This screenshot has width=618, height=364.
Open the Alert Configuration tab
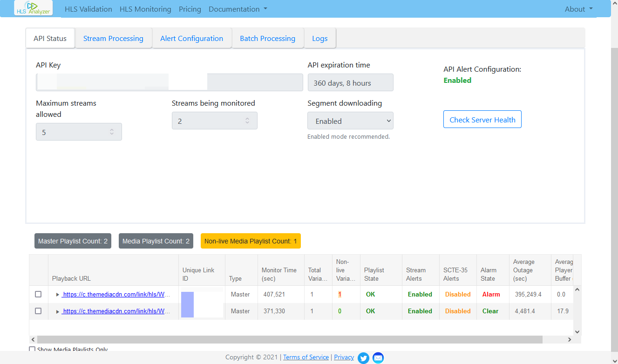click(192, 38)
